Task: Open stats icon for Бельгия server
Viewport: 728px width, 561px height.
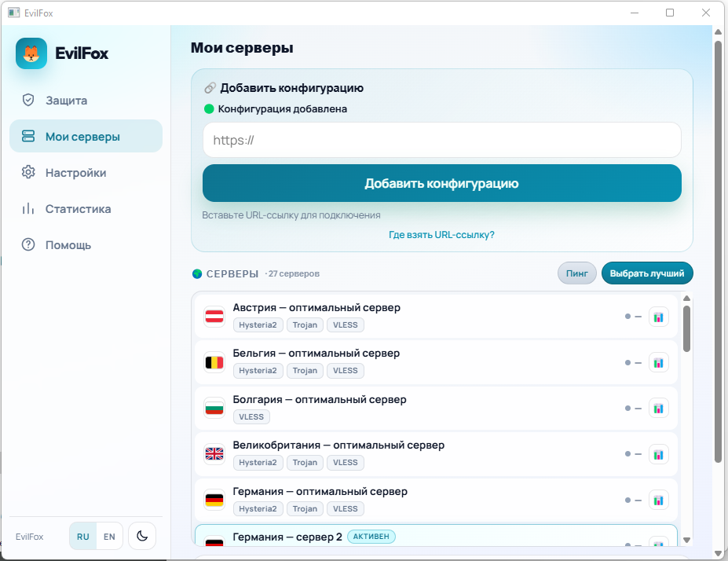Action: tap(658, 363)
